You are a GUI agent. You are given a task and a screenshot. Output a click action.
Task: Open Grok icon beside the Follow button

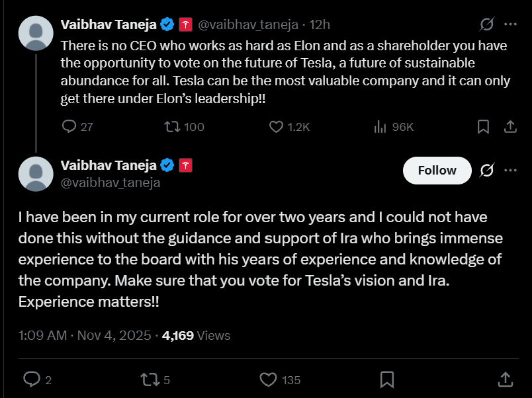[486, 171]
